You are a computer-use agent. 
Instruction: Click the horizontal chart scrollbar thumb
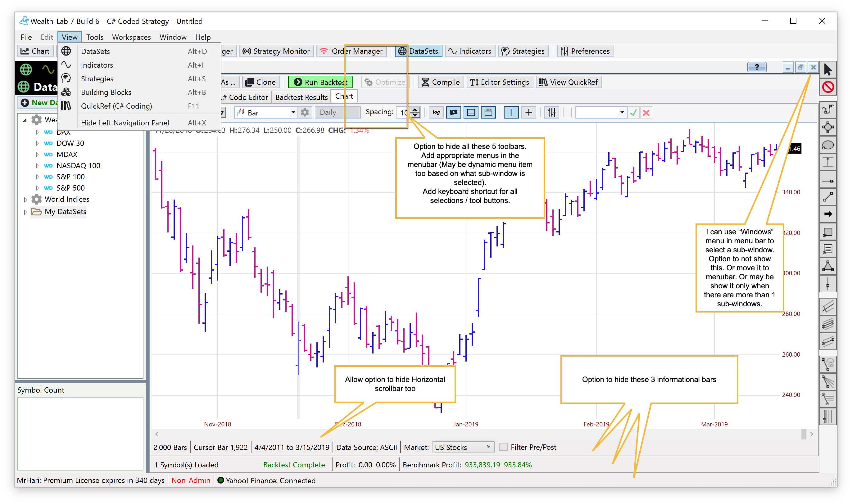click(x=804, y=434)
